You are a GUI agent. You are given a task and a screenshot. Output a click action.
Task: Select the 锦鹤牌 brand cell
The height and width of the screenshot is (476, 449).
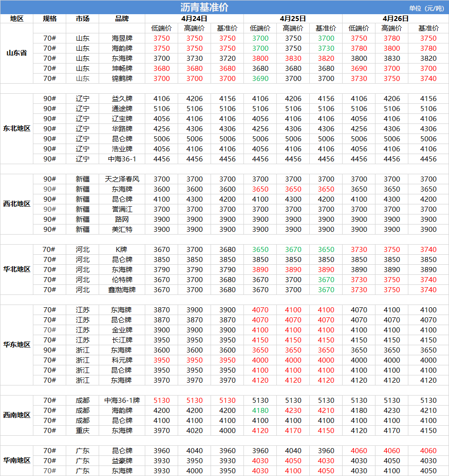(x=122, y=79)
